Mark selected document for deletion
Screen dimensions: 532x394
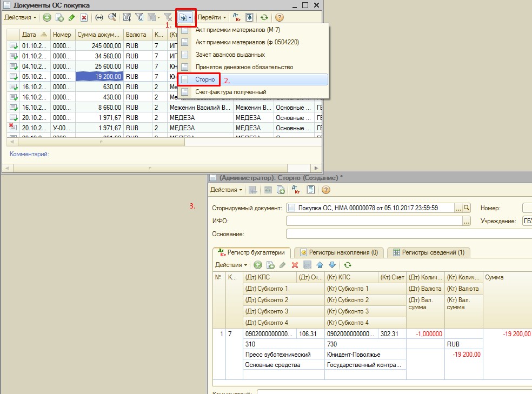tap(84, 17)
